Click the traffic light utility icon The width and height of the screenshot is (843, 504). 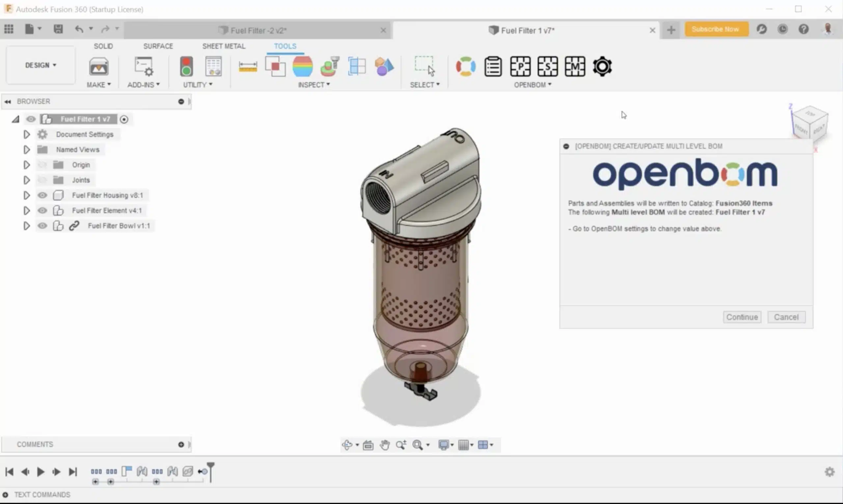click(x=186, y=66)
